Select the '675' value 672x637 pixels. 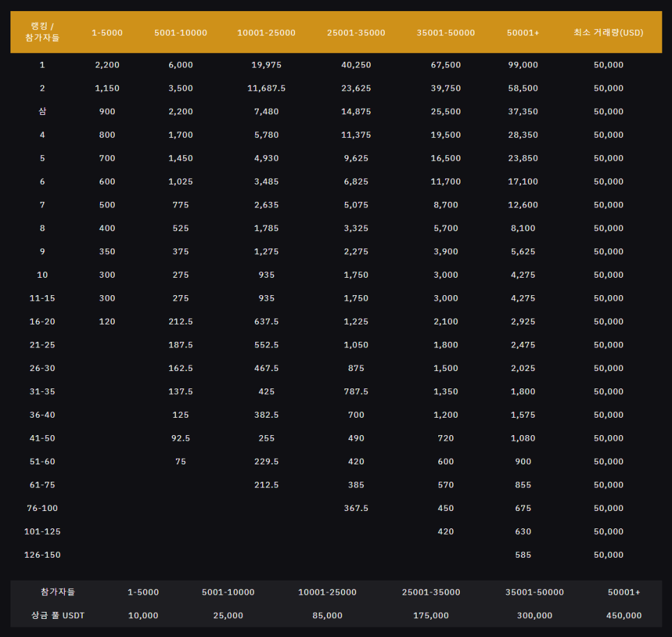pos(523,508)
